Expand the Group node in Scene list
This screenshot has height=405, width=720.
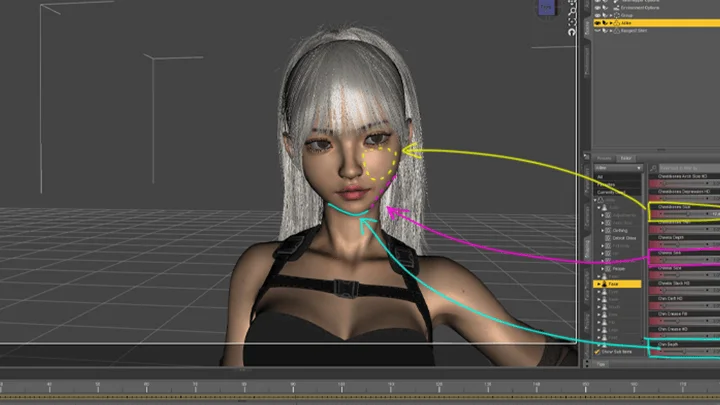[x=611, y=15]
